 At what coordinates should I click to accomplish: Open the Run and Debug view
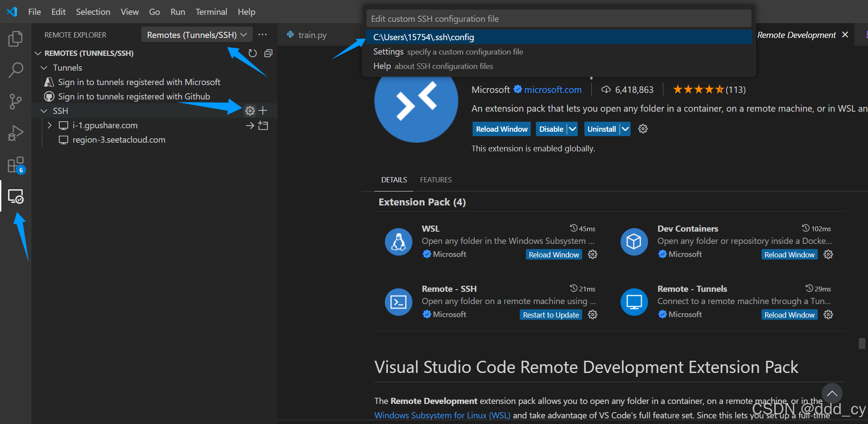point(16,133)
